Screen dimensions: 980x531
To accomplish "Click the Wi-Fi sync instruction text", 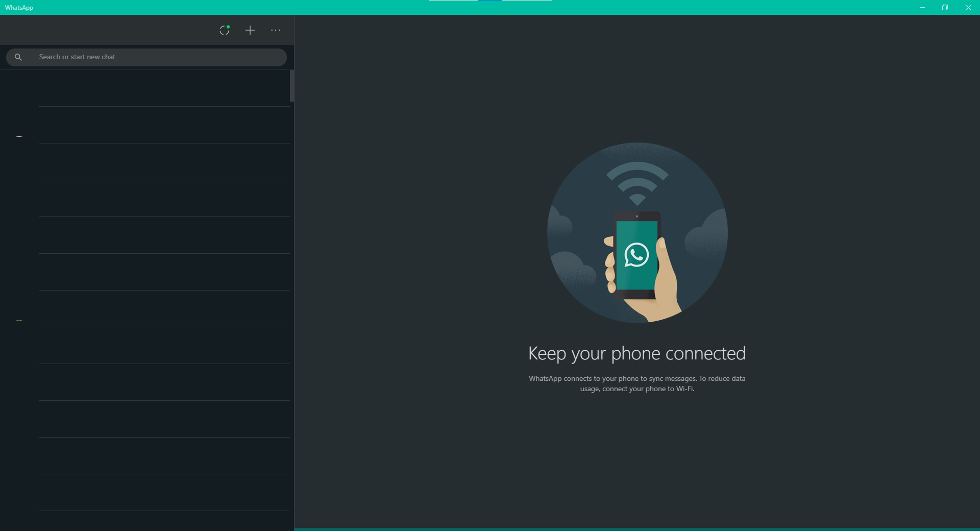I will pyautogui.click(x=636, y=383).
